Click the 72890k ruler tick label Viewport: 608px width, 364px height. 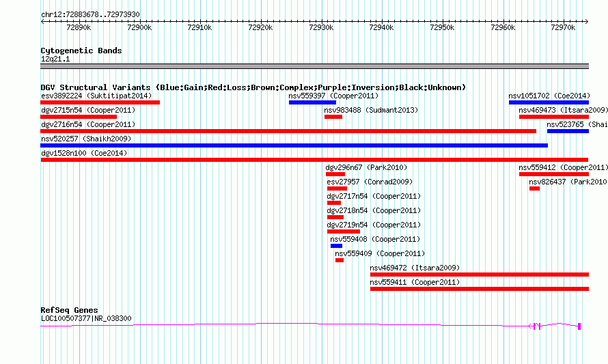coord(79,27)
